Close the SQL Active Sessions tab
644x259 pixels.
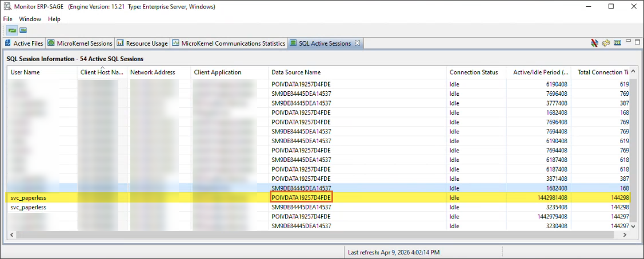pyautogui.click(x=357, y=43)
